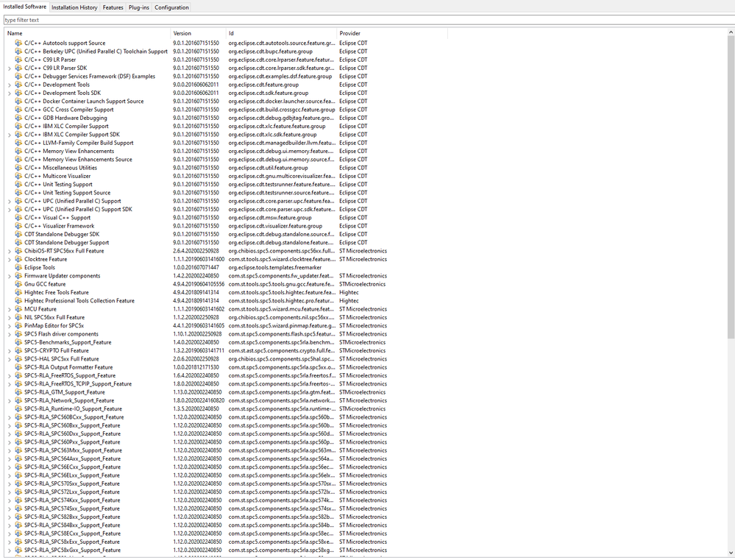Expand C/C++ UPC (Unified Parallel C) Support
The width and height of the screenshot is (735, 560).
(x=10, y=201)
